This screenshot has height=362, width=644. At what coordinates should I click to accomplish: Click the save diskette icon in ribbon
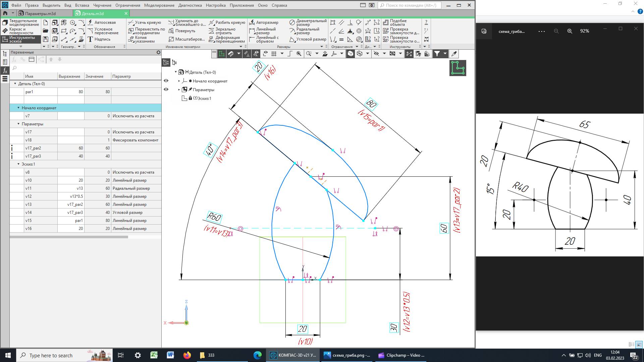(x=46, y=40)
